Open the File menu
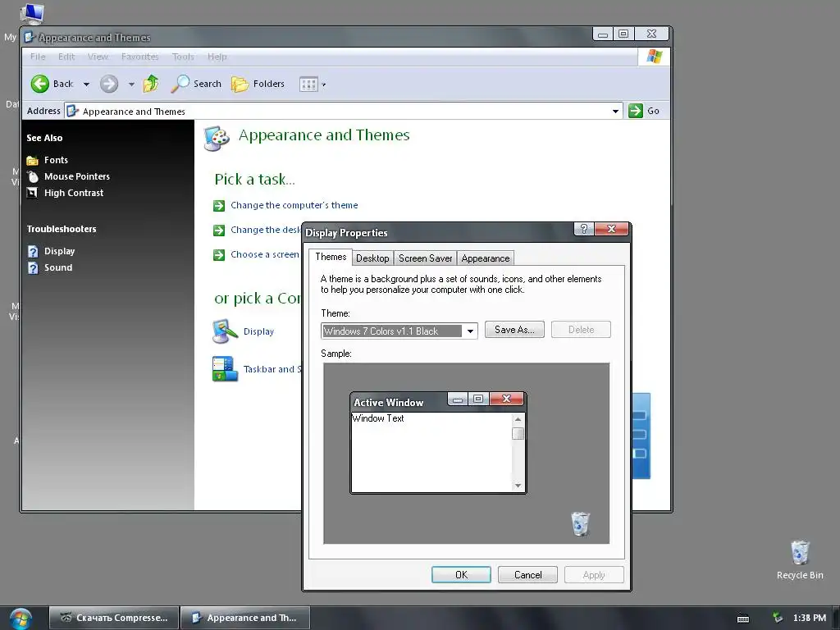 [x=38, y=57]
